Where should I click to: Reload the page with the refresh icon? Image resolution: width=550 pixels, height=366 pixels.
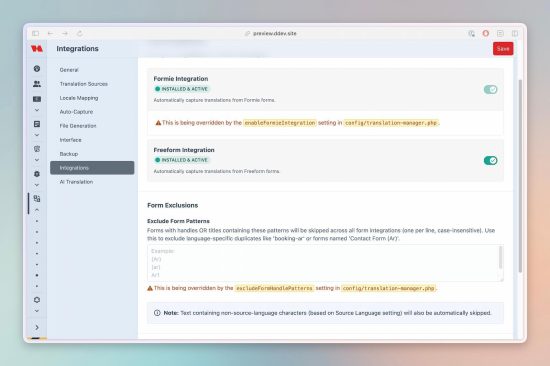80,33
